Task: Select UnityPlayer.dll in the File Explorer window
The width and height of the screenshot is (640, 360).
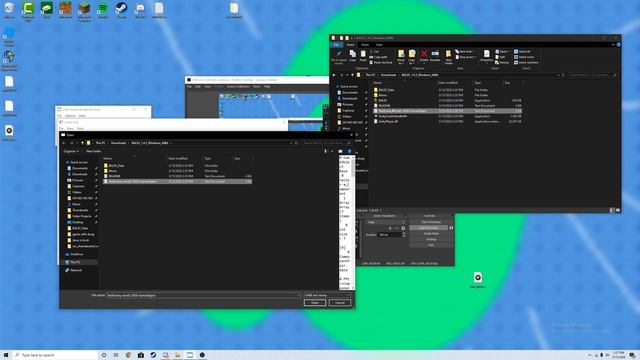Action: tap(447, 121)
